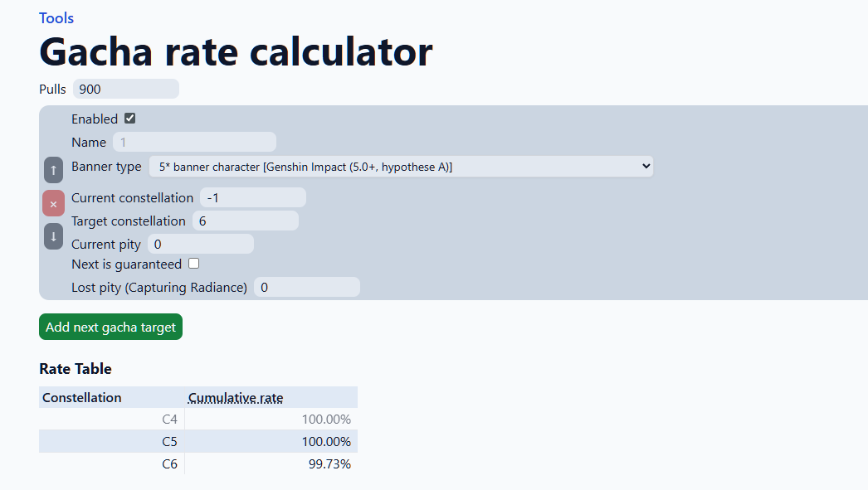The width and height of the screenshot is (868, 490).
Task: Click the Gacha rate calculator heading
Action: pyautogui.click(x=236, y=51)
